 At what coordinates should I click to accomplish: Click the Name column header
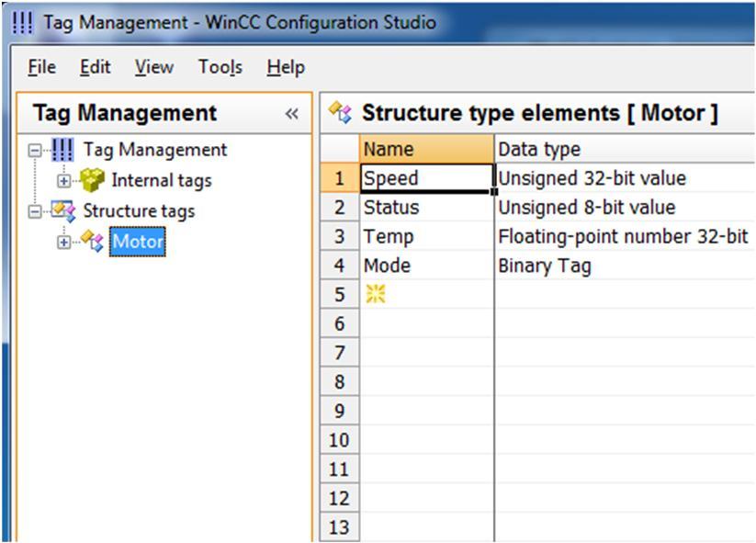[x=427, y=149]
